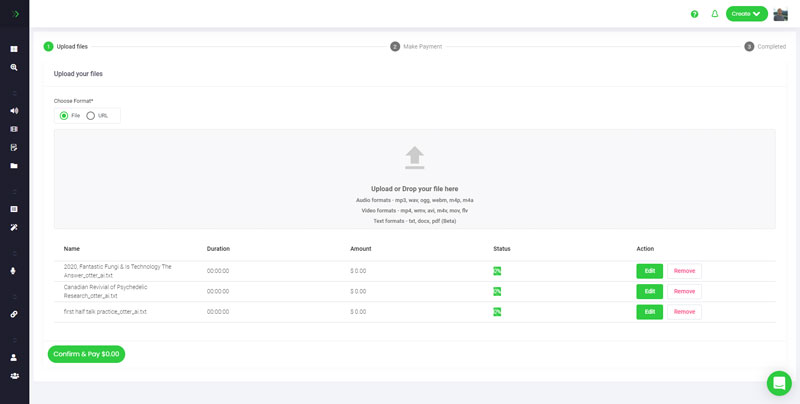Open the folder icon in sidebar
The image size is (800, 404).
tap(14, 166)
